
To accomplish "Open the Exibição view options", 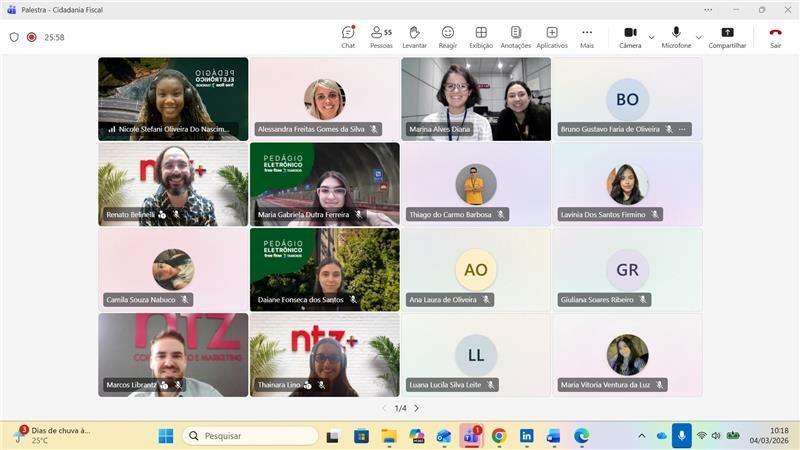I will (481, 37).
